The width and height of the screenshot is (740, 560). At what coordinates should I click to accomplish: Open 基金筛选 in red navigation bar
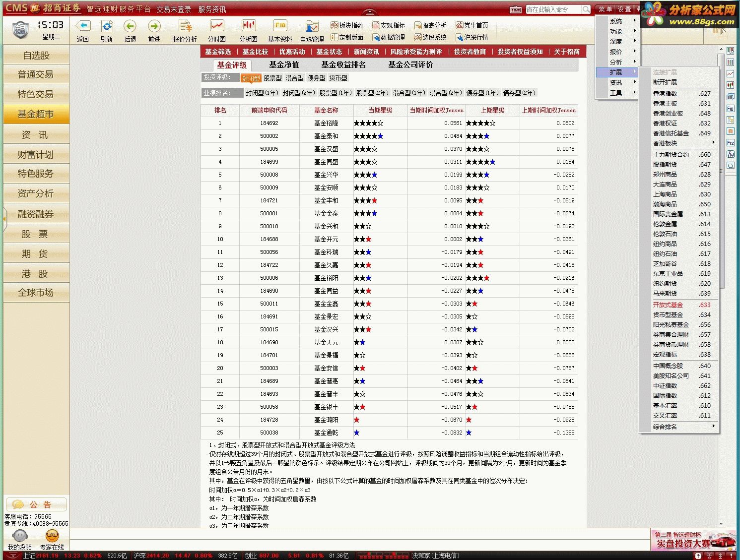click(x=218, y=52)
